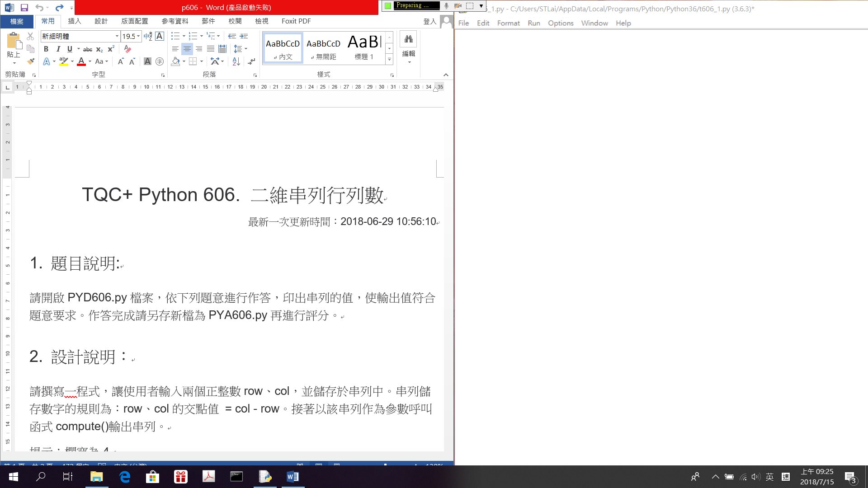This screenshot has height=488, width=868.
Task: Clear all formatting with the eraser icon
Action: pos(127,49)
